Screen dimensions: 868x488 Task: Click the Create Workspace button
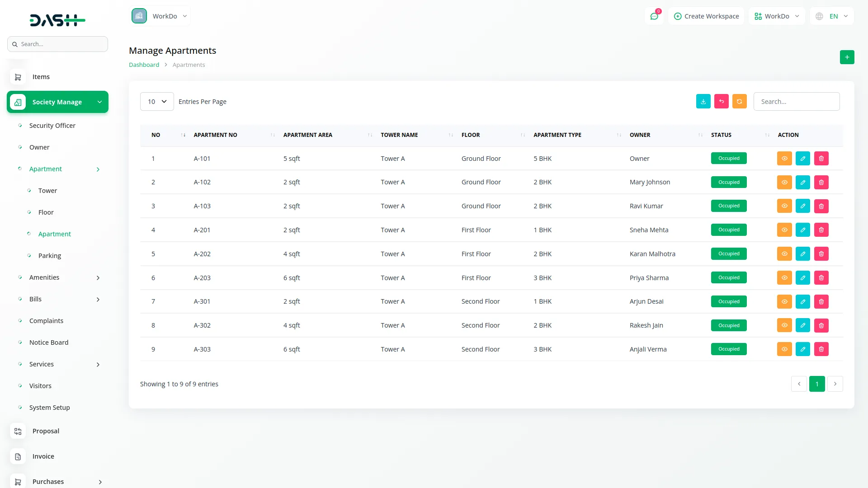tap(706, 16)
